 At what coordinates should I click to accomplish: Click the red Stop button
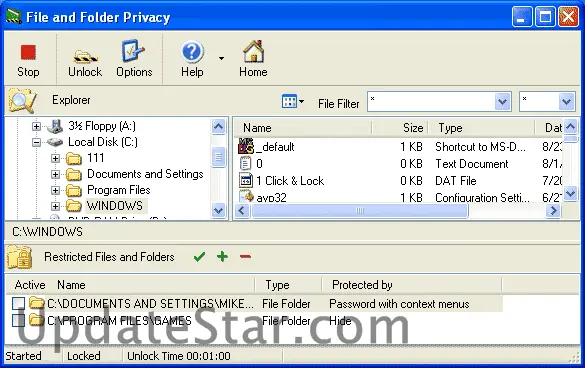click(x=28, y=60)
